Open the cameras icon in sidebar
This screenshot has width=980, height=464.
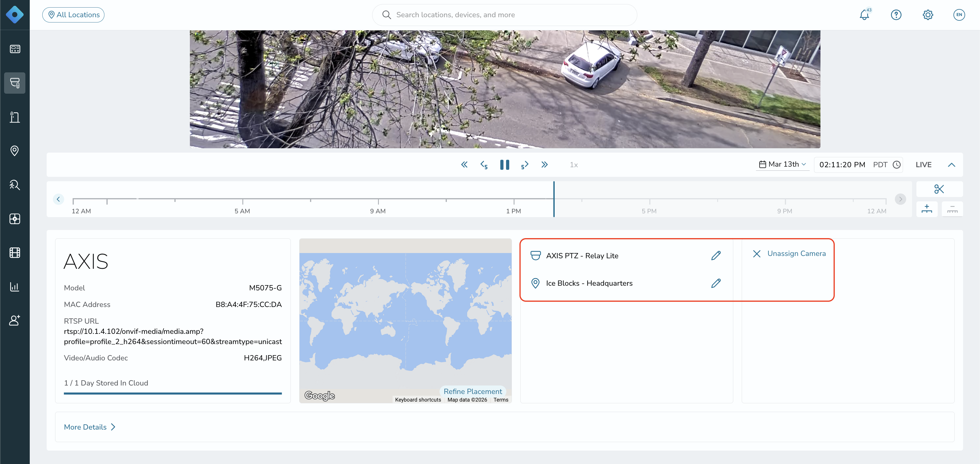coord(15,83)
